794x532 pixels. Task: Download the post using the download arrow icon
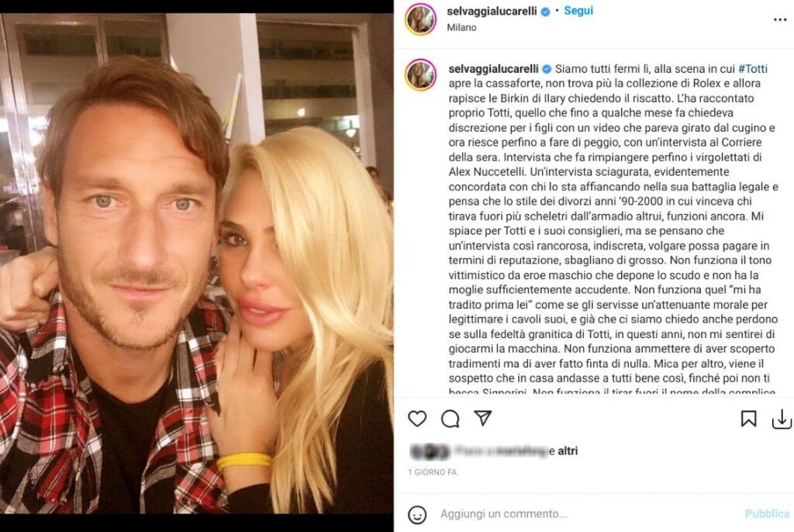(x=782, y=419)
